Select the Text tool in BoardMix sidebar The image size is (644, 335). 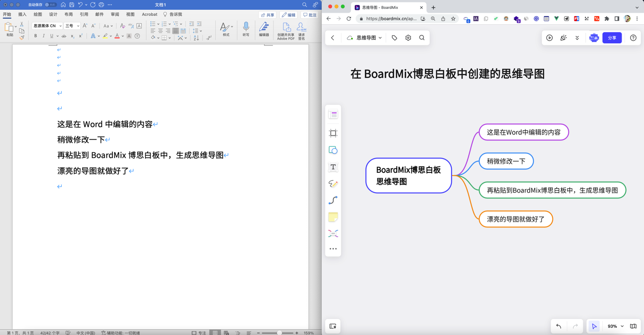coord(333,167)
